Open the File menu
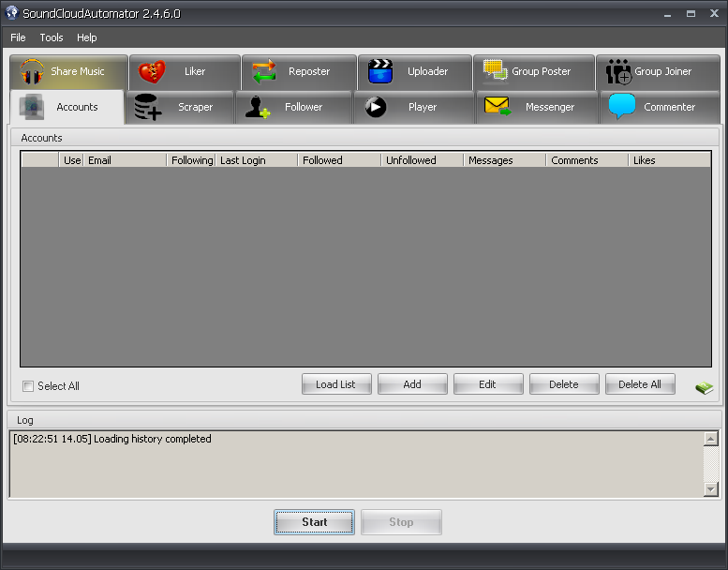Screen dimensions: 728x570 18,37
